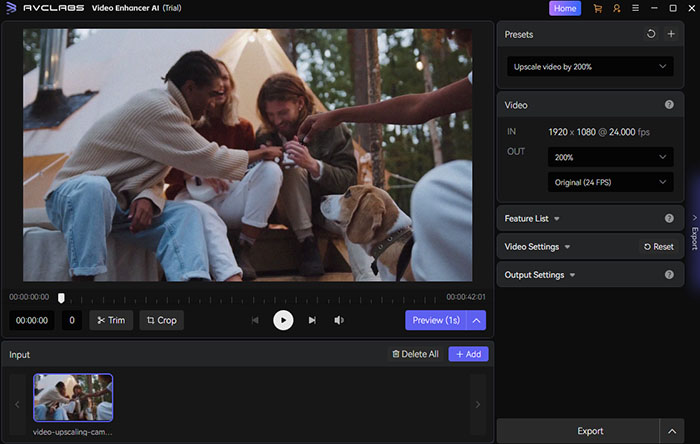Mute the audio with speaker icon
Viewport: 700px width, 444px height.
[x=339, y=320]
